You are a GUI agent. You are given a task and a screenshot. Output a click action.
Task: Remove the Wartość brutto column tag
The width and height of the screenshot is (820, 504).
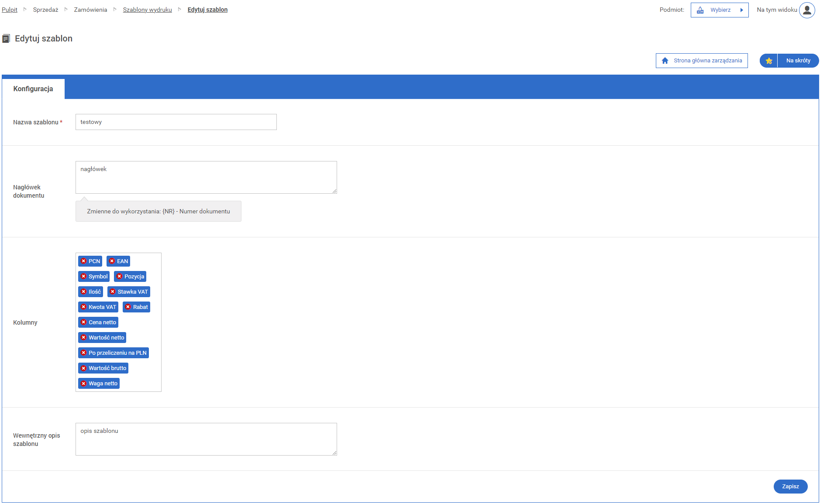point(83,368)
